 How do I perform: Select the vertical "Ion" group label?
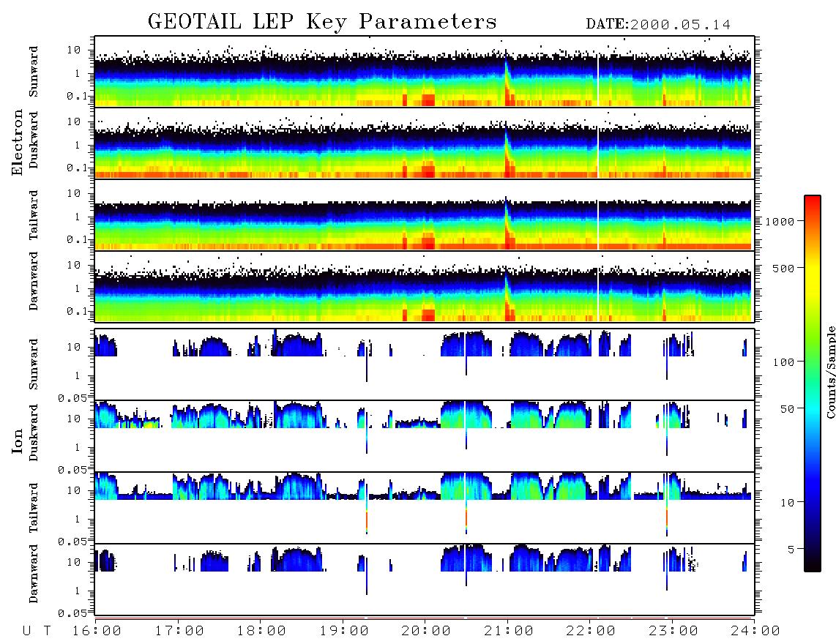(18, 441)
